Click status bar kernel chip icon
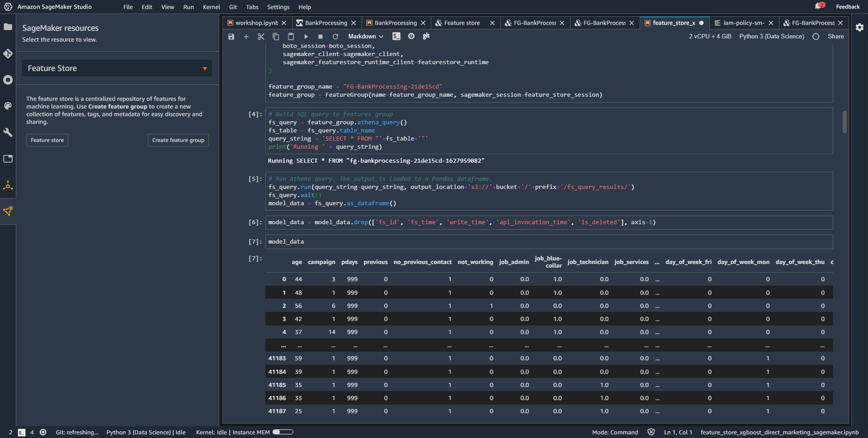This screenshot has height=438, width=868. (43, 433)
